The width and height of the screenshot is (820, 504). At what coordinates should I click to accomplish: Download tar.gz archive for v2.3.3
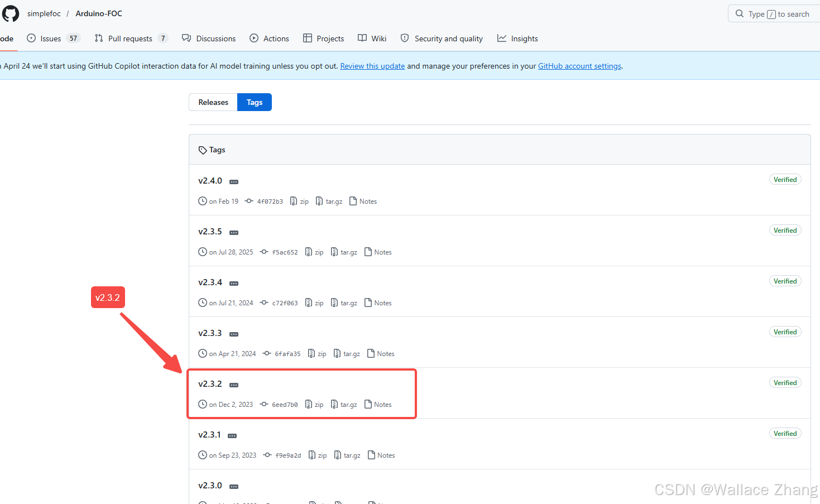point(347,354)
